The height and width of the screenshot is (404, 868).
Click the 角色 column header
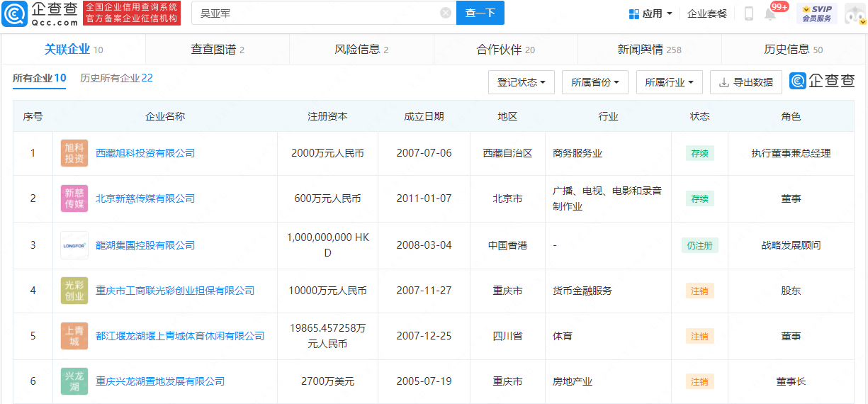791,116
